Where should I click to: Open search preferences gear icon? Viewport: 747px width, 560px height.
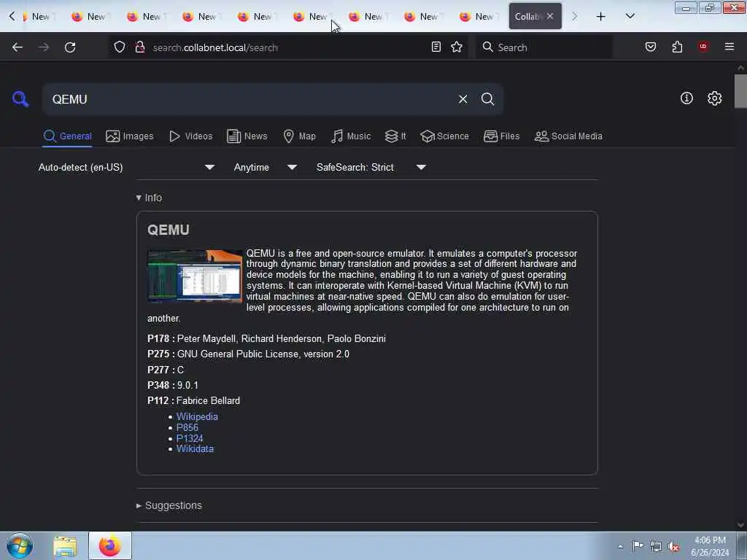[714, 98]
